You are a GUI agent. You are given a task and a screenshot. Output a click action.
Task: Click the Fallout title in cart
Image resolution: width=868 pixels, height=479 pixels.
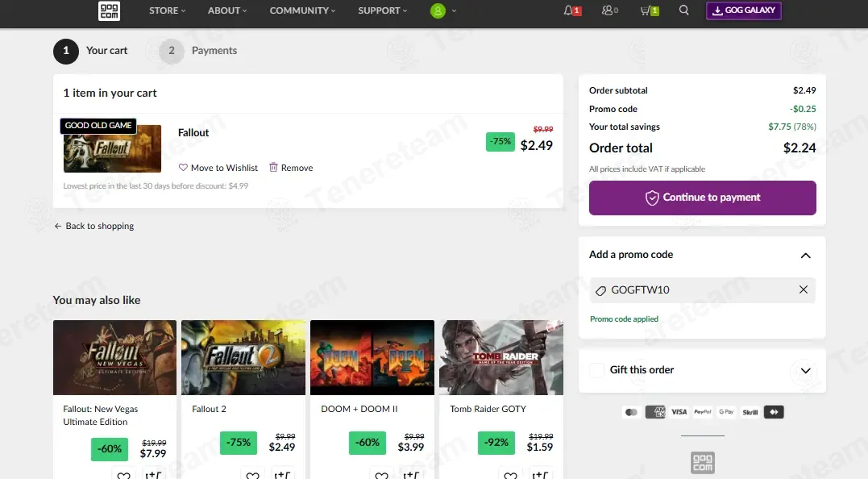click(x=193, y=133)
